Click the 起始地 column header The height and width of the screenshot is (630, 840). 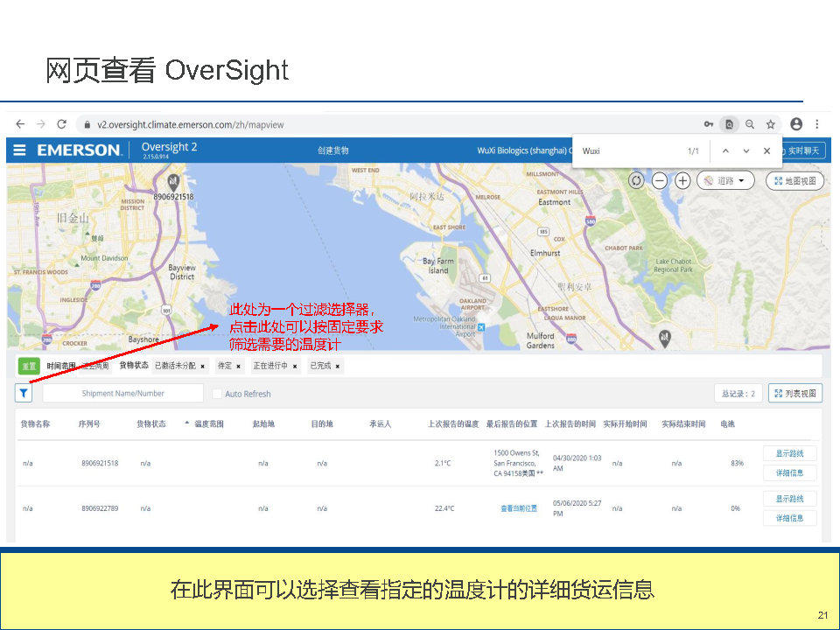point(263,423)
